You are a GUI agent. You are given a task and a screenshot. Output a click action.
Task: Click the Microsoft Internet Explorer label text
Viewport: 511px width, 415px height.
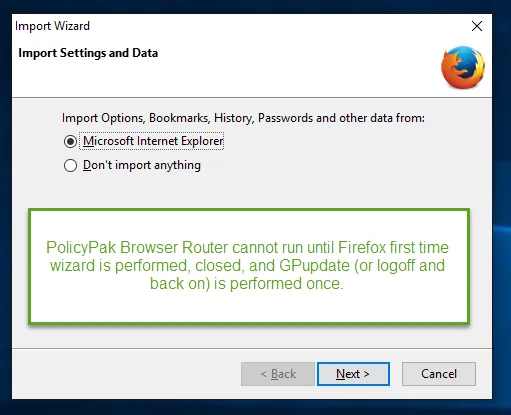pyautogui.click(x=153, y=141)
